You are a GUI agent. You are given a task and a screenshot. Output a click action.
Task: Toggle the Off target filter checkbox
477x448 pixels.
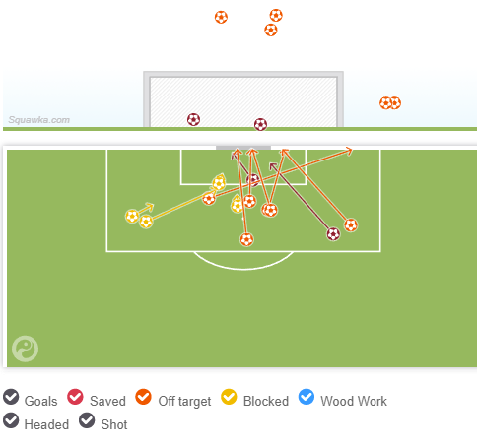(x=143, y=397)
